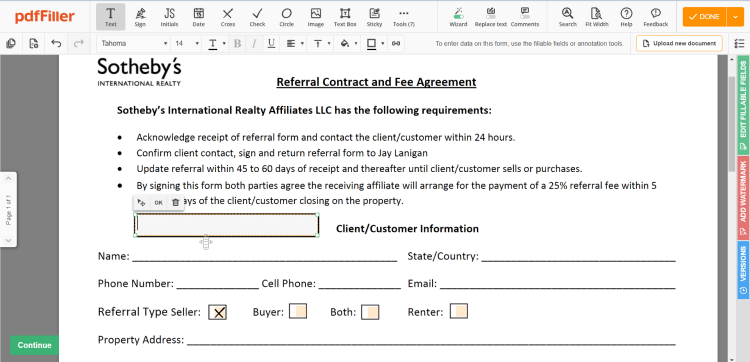Toggle bold formatting
This screenshot has width=750, height=362.
tap(237, 44)
